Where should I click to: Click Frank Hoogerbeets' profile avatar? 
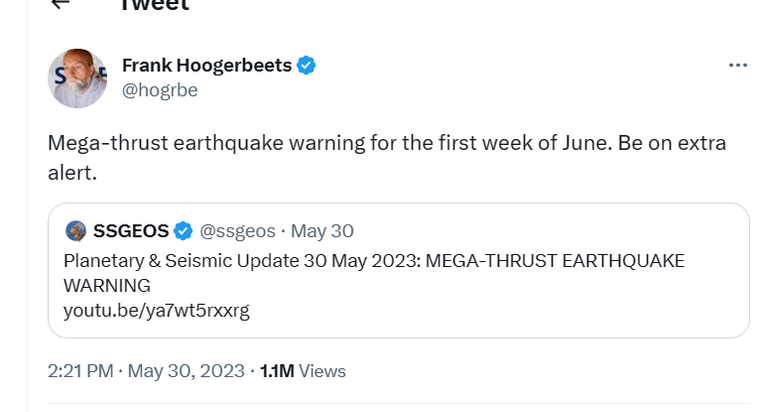77,78
